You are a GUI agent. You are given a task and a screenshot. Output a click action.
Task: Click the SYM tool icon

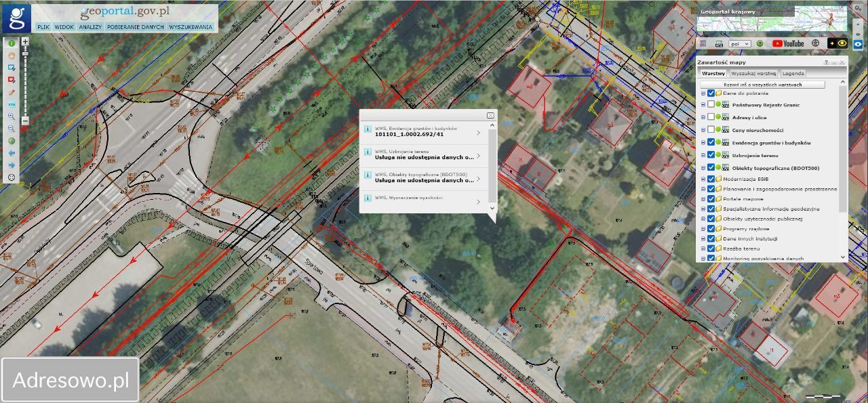pos(12,104)
